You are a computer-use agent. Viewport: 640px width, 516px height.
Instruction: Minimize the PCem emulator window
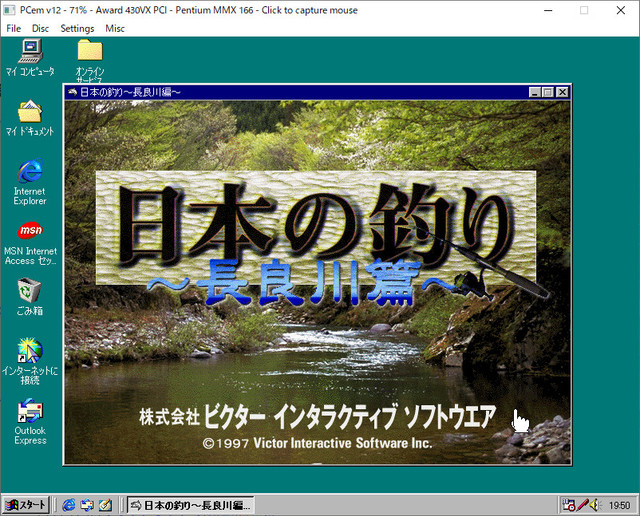[x=548, y=10]
